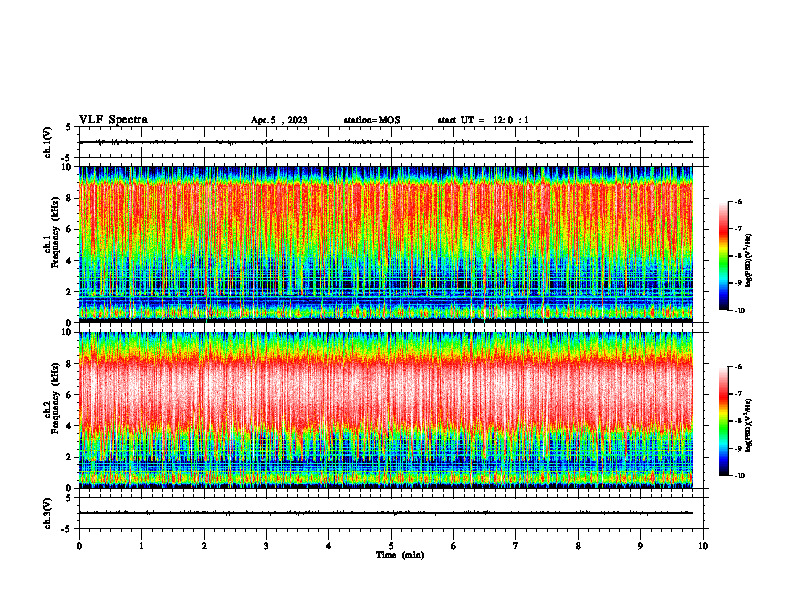Click time axis tick label "10"
Viewport: 792px width, 612px height.
(x=703, y=546)
